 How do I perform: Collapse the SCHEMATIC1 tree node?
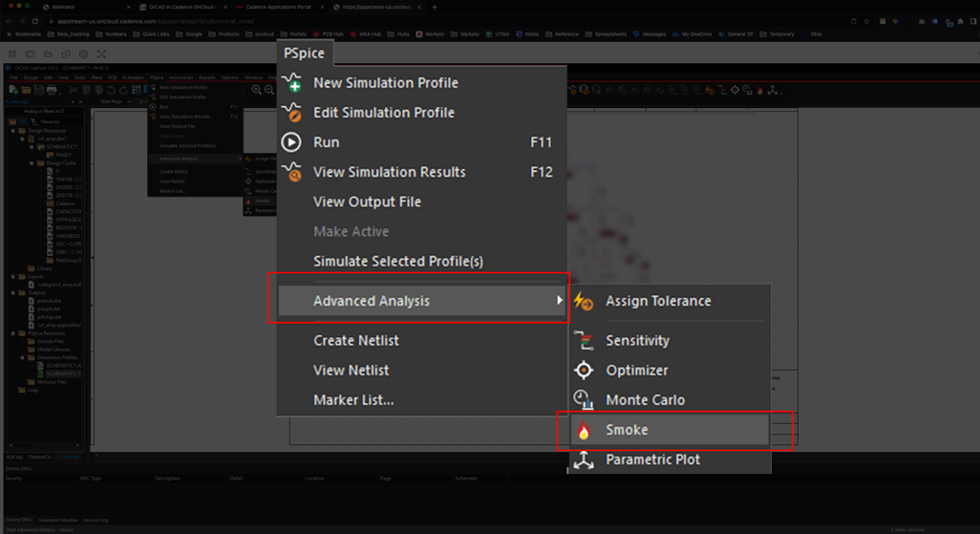coord(32,147)
